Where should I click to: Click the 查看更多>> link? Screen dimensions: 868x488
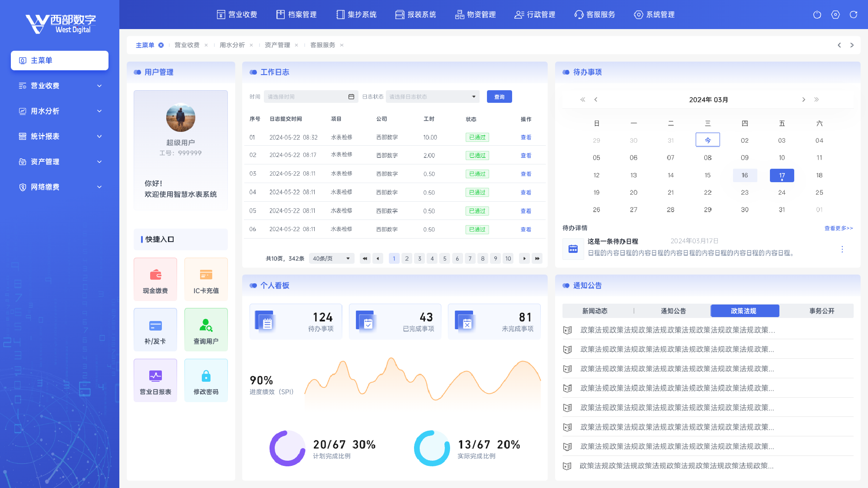tap(838, 228)
